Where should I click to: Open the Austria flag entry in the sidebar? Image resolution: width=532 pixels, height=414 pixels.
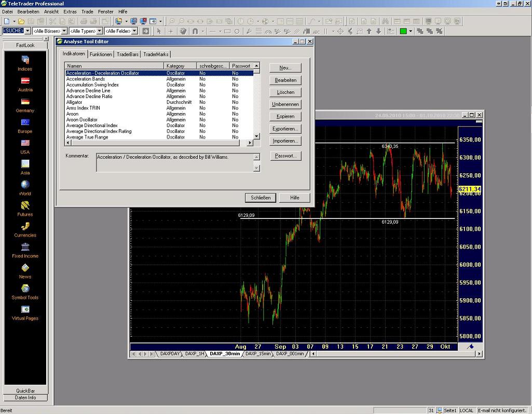[x=25, y=84]
